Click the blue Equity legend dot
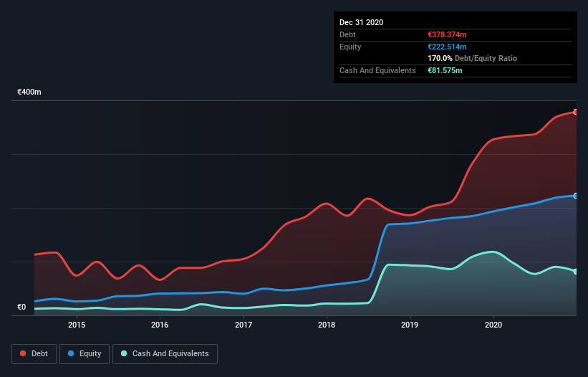The width and height of the screenshot is (588, 377). pos(71,353)
